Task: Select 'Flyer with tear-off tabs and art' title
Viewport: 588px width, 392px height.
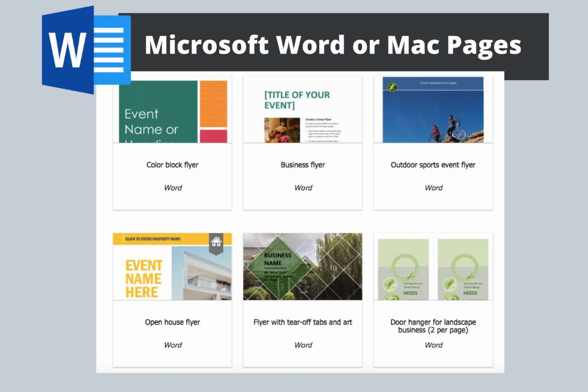Action: click(303, 322)
